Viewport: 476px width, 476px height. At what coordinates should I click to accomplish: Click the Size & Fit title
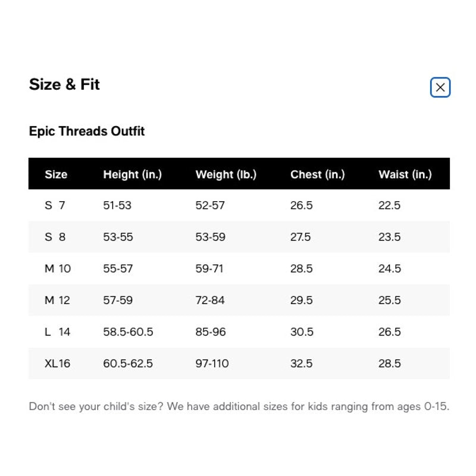click(64, 84)
